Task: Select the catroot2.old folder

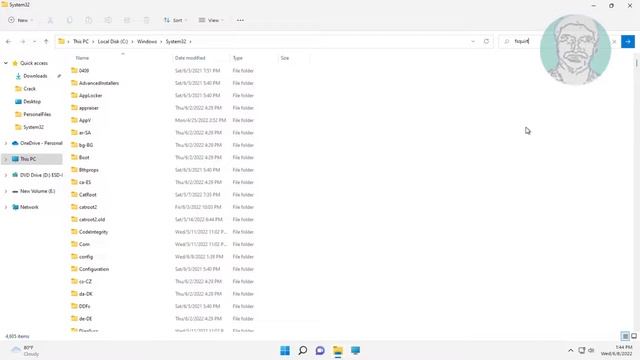Action: [92, 219]
